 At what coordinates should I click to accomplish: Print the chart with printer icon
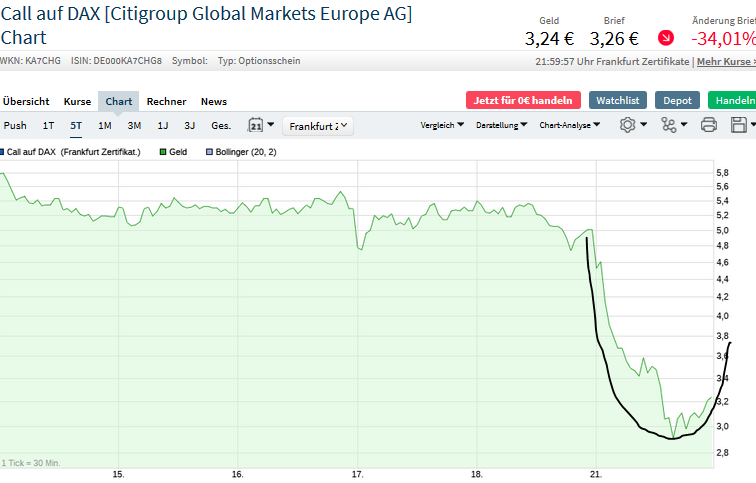(x=709, y=125)
